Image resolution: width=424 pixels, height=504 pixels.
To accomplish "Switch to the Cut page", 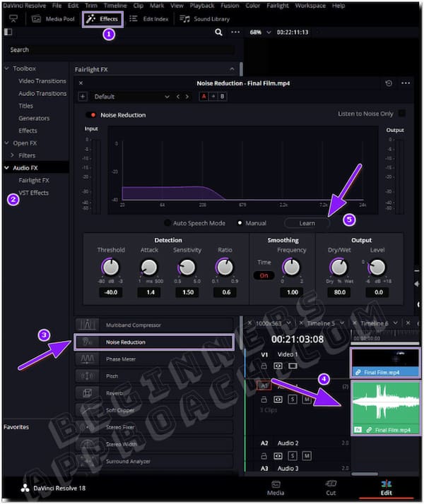I will click(x=331, y=488).
